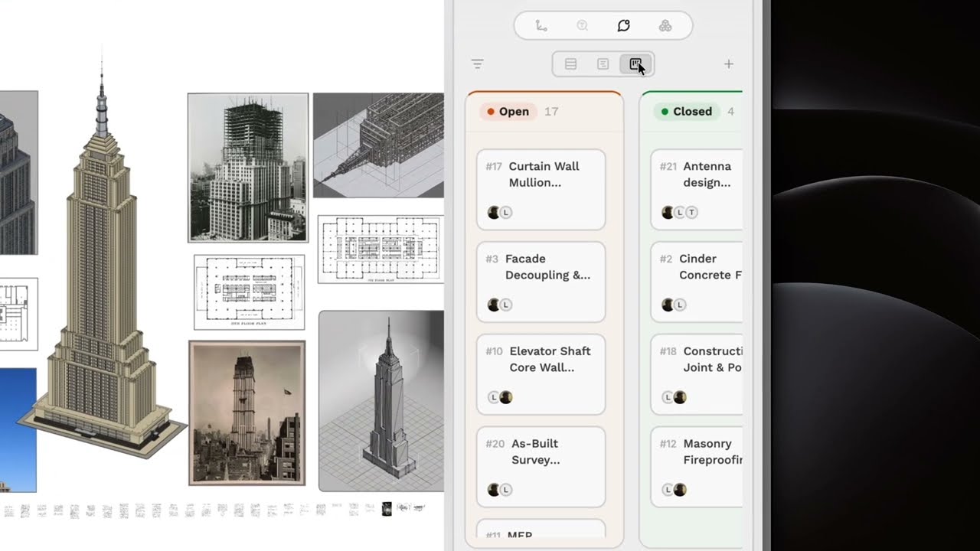Open the branch graph view icon
Image resolution: width=980 pixels, height=551 pixels.
point(541,25)
